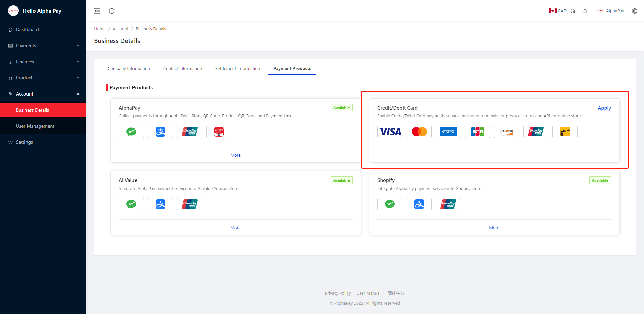Click the Discover card logo

506,132
